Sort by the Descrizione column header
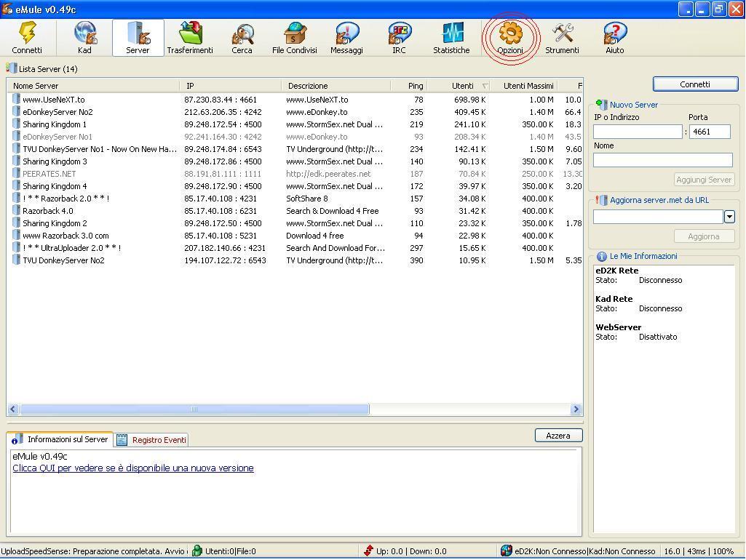 coord(336,86)
